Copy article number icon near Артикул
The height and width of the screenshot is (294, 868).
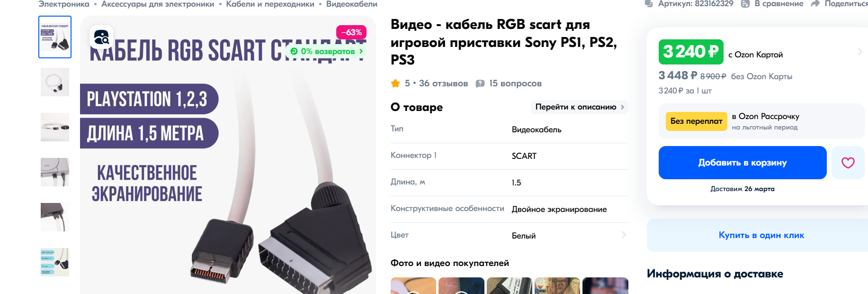649,4
